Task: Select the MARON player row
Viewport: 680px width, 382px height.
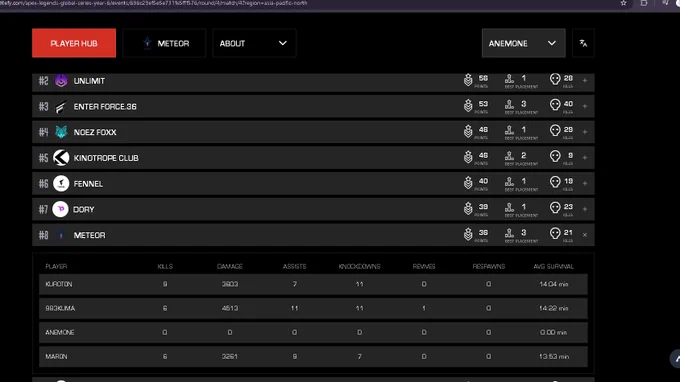Action: click(x=313, y=356)
